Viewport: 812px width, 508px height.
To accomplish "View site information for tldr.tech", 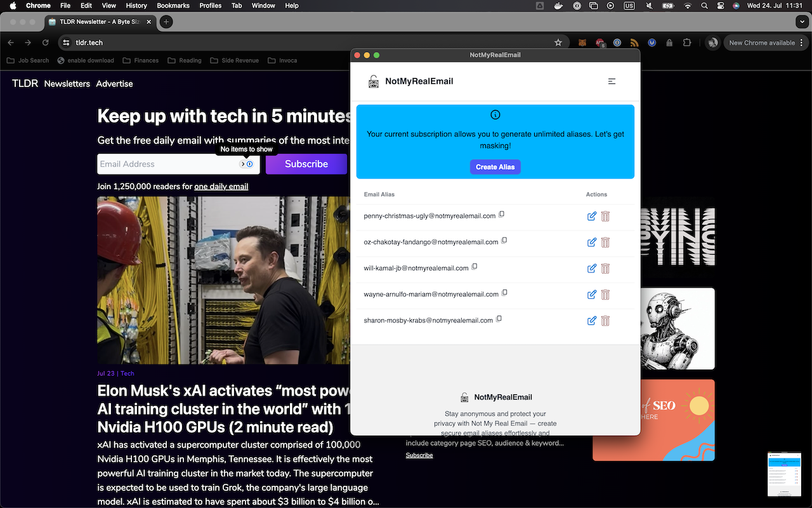I will tap(66, 43).
